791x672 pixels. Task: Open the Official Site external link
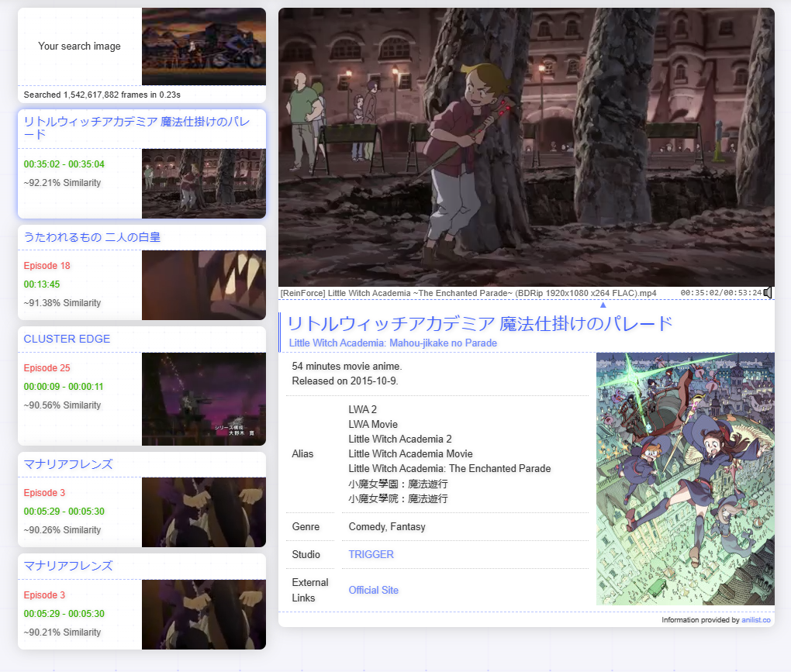click(373, 591)
